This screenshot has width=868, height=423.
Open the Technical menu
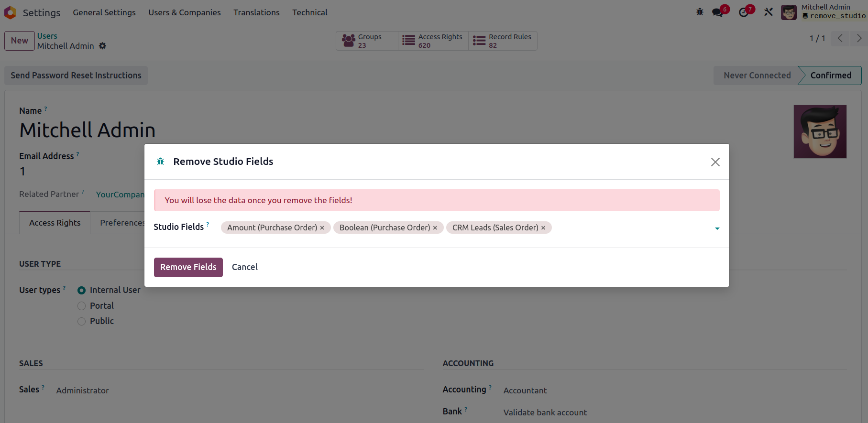tap(310, 12)
